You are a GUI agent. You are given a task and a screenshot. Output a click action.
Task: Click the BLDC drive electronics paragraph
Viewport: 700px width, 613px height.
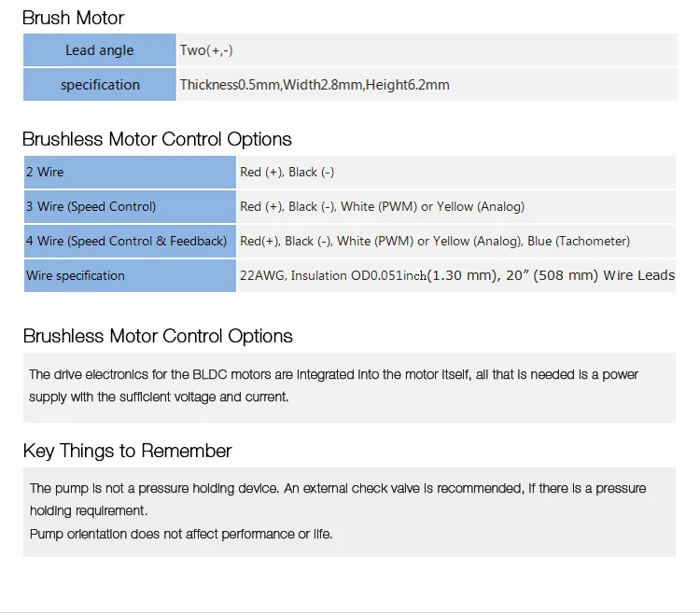pos(333,374)
